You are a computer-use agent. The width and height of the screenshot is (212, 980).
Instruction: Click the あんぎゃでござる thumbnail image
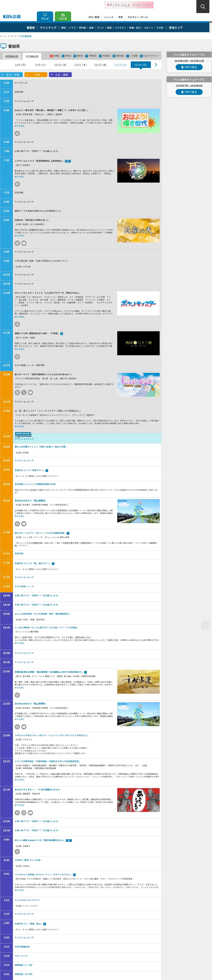click(x=138, y=800)
